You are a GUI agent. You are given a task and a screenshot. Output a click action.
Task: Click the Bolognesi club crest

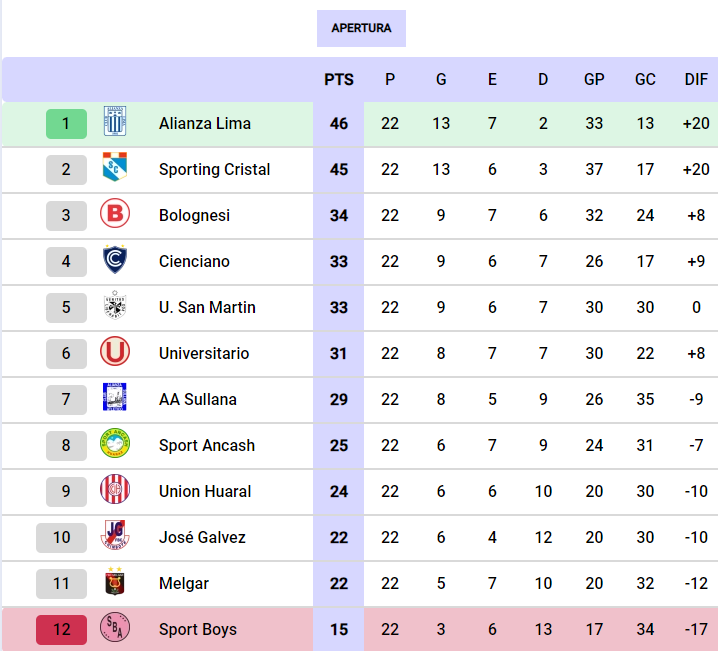115,216
